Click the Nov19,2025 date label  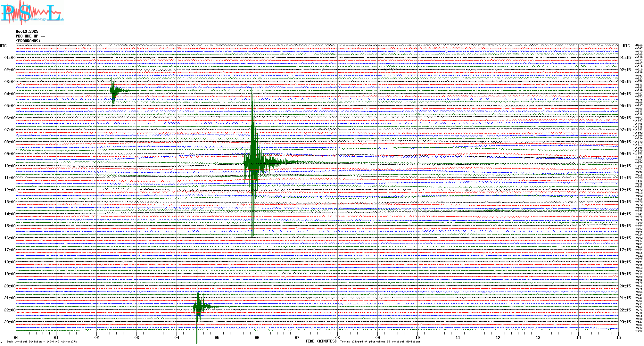tap(27, 31)
